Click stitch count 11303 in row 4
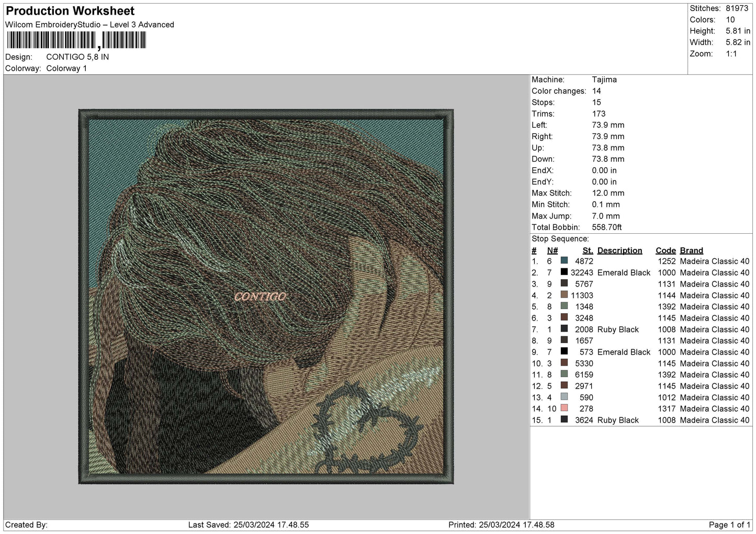Image resolution: width=756 pixels, height=534 pixels. pyautogui.click(x=582, y=295)
